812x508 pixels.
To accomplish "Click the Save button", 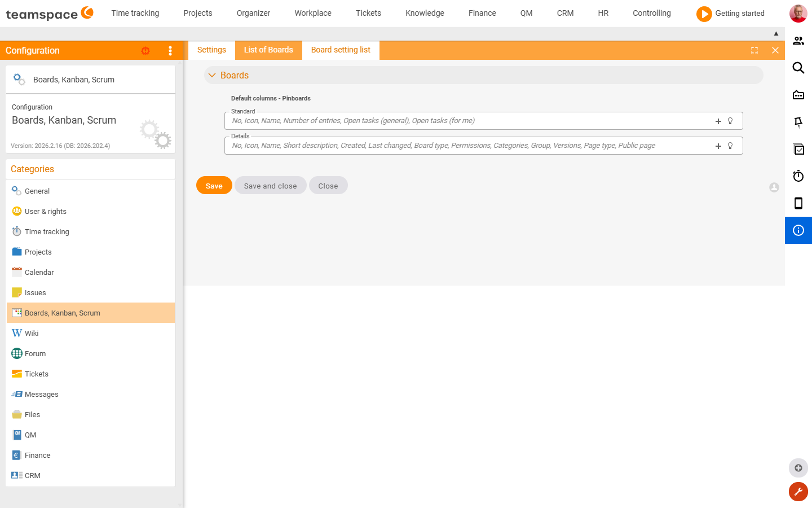I will (x=214, y=185).
